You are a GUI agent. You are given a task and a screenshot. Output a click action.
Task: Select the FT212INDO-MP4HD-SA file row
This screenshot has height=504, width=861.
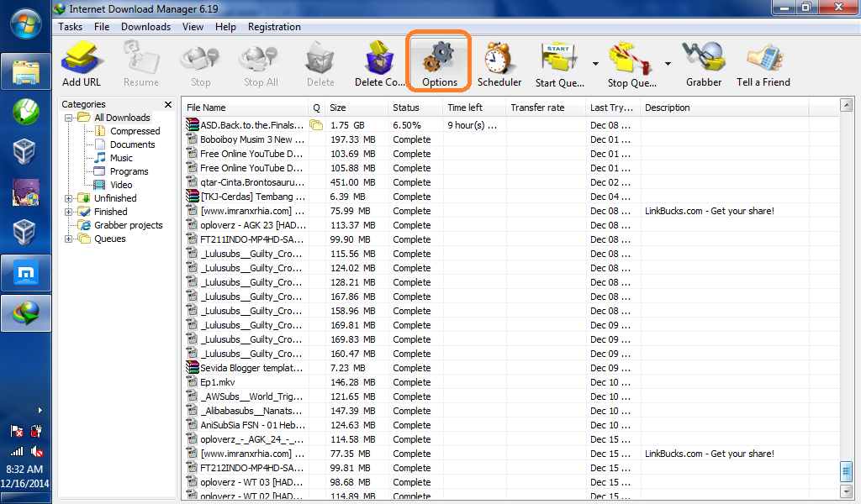510,468
